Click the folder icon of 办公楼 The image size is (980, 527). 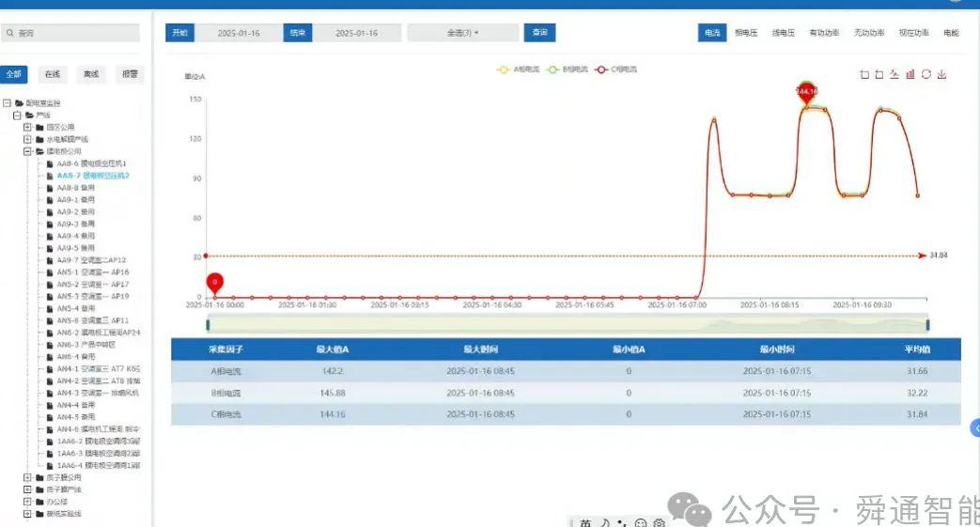40,502
